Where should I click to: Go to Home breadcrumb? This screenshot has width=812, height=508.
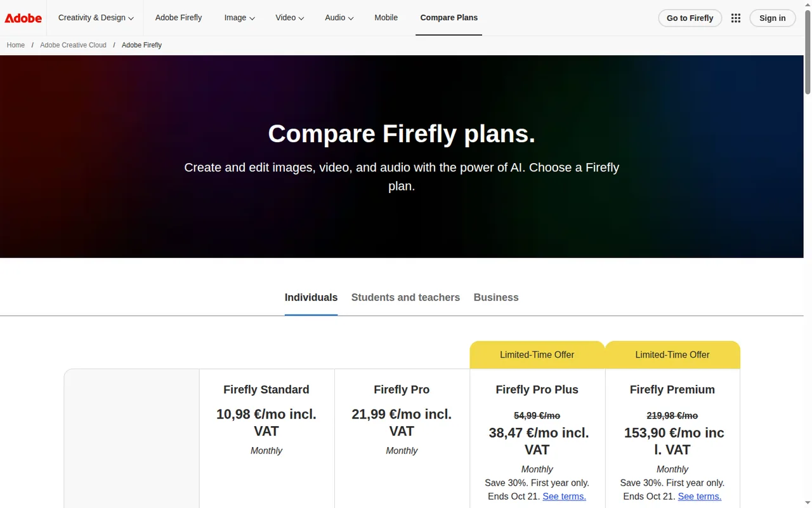tap(16, 45)
